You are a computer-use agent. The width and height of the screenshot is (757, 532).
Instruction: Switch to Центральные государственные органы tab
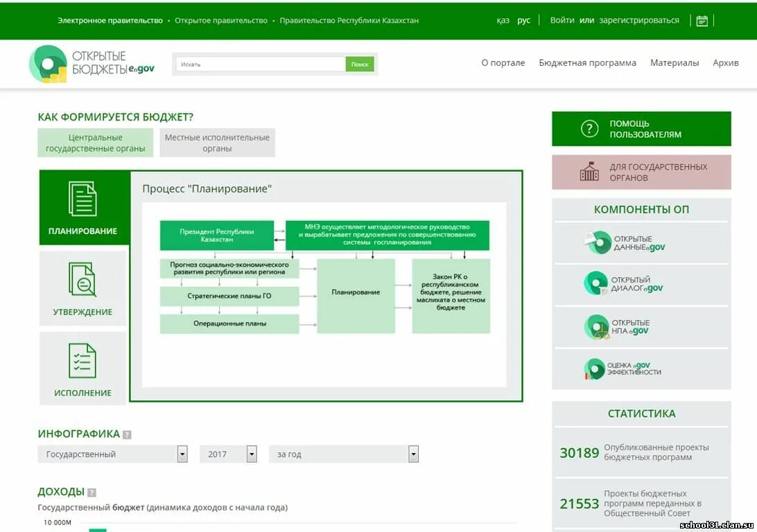click(x=95, y=143)
